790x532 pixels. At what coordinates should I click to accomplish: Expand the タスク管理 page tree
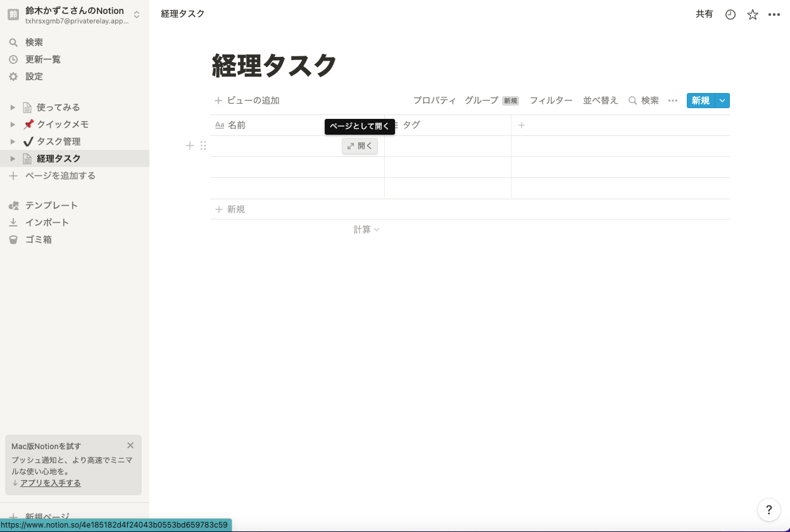pos(13,142)
